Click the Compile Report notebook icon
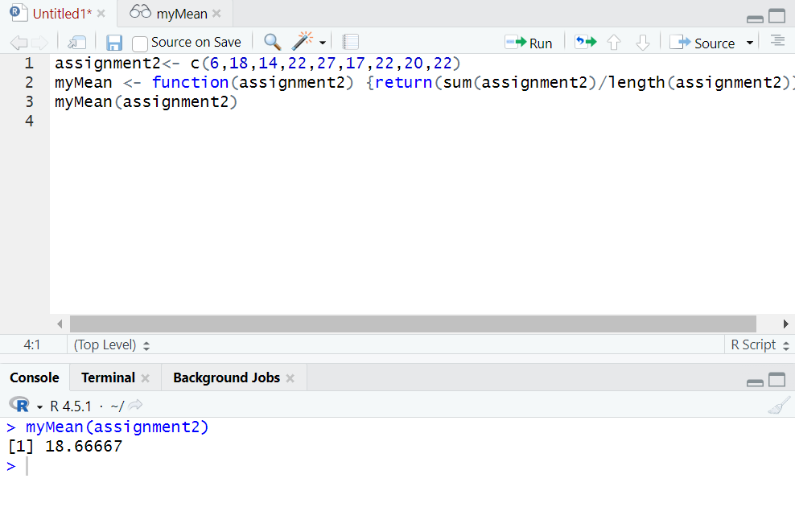 point(350,43)
